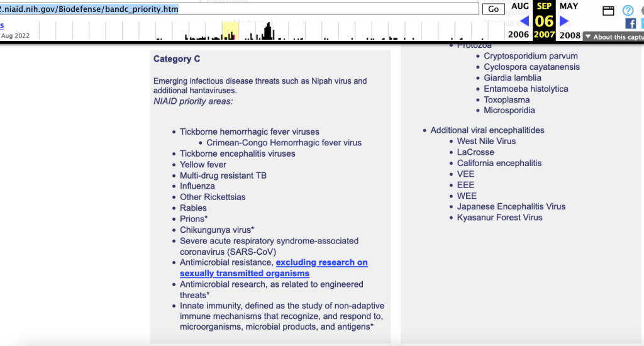644x346 pixels.
Task: Click the Crimean-Congo Hemorrhagic fever virus text
Action: [x=284, y=143]
